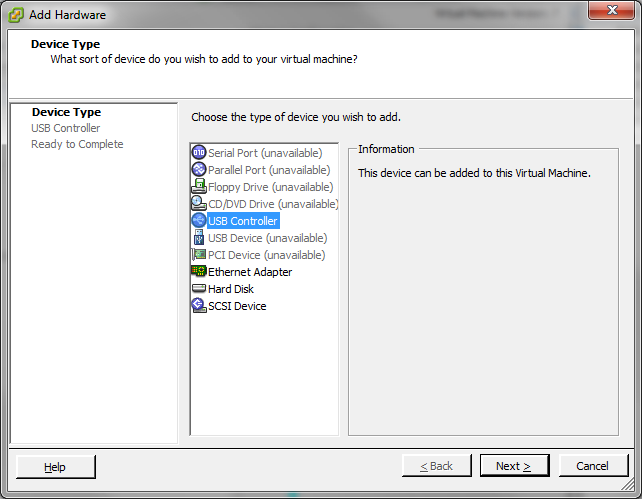Choose SCSI Device from the list

(x=237, y=306)
